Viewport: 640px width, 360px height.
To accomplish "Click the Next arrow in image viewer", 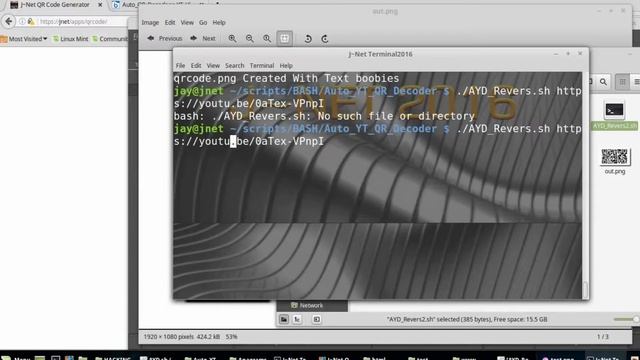I will [x=203, y=38].
